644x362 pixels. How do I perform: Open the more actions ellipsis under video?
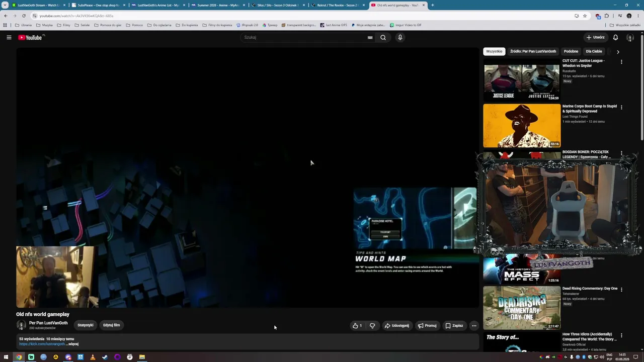point(474,325)
